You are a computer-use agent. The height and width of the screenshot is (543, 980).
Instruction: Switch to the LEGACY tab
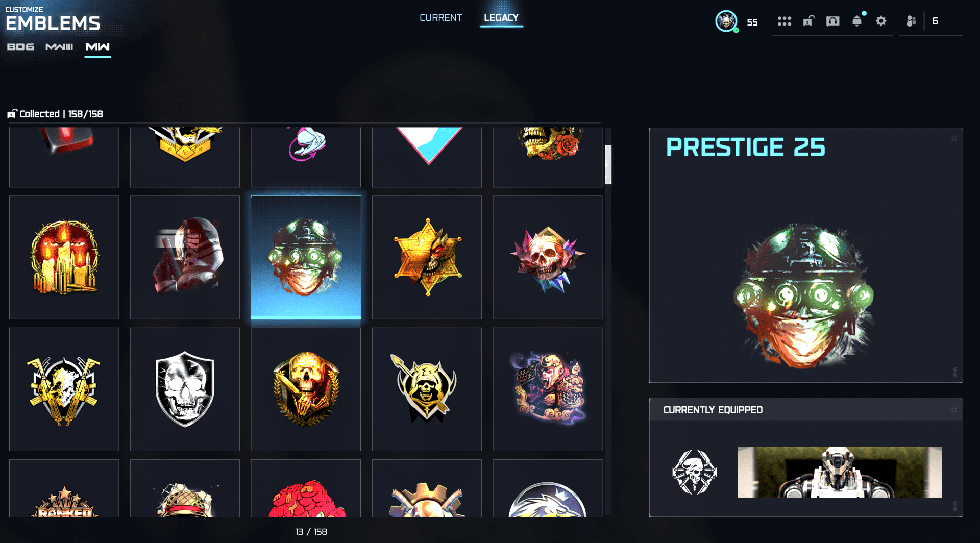(501, 18)
